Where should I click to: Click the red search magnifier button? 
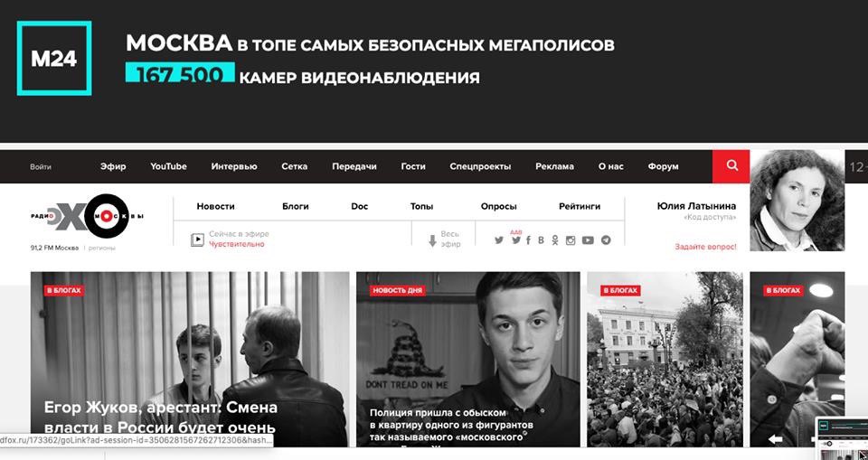click(731, 166)
